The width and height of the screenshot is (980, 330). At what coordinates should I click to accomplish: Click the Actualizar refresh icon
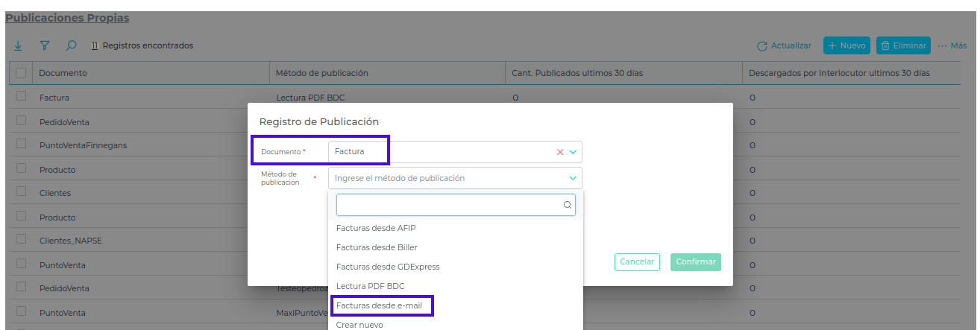tap(762, 46)
